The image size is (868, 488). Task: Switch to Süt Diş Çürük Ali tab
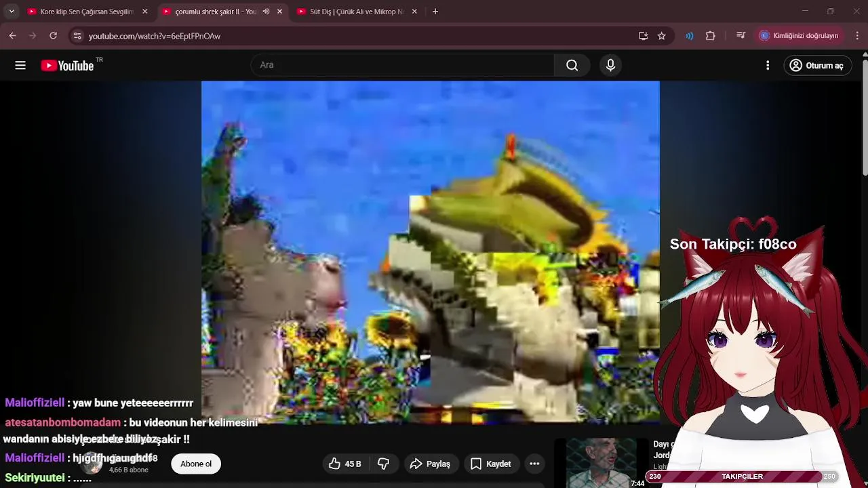coord(357,12)
